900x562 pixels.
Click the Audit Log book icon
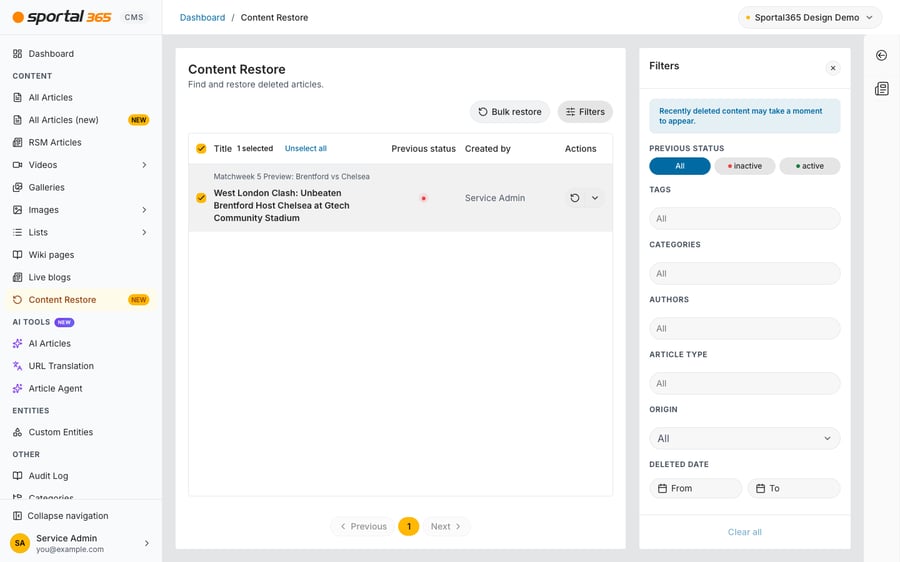tap(17, 476)
